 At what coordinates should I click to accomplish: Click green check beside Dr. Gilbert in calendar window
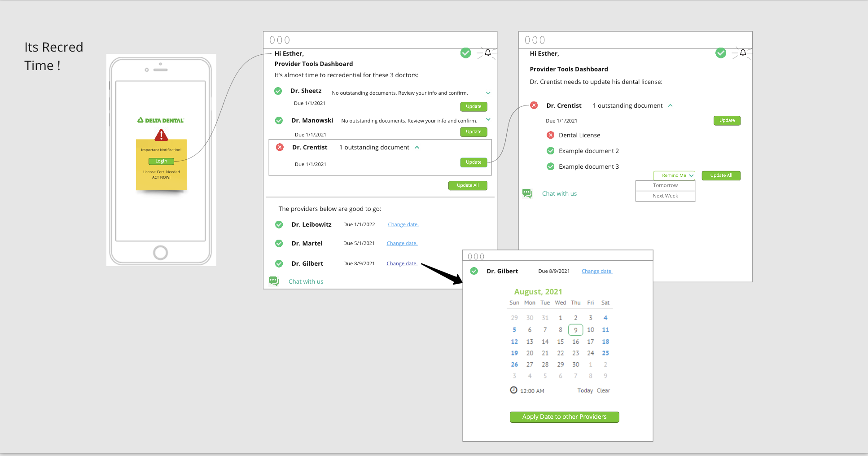(474, 271)
